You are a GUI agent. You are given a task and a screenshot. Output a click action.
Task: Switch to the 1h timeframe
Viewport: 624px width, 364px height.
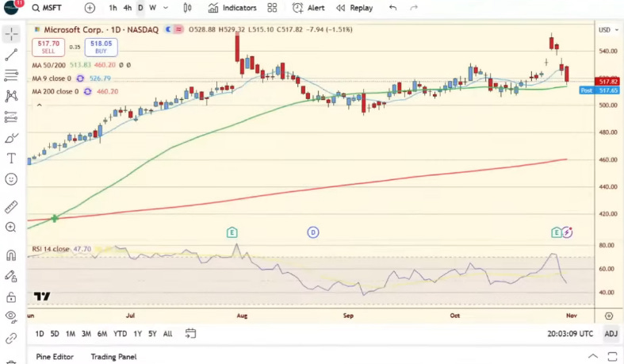[113, 8]
